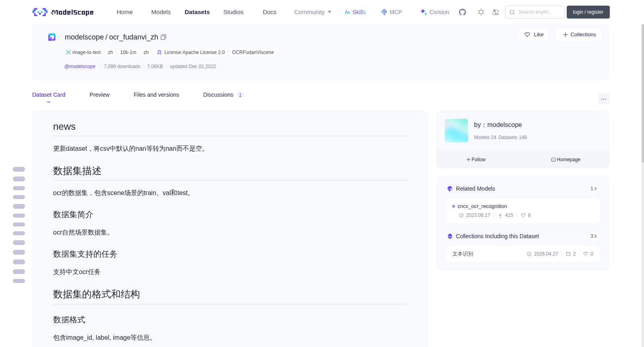
Task: Click the Related Models cube icon
Action: click(x=450, y=189)
